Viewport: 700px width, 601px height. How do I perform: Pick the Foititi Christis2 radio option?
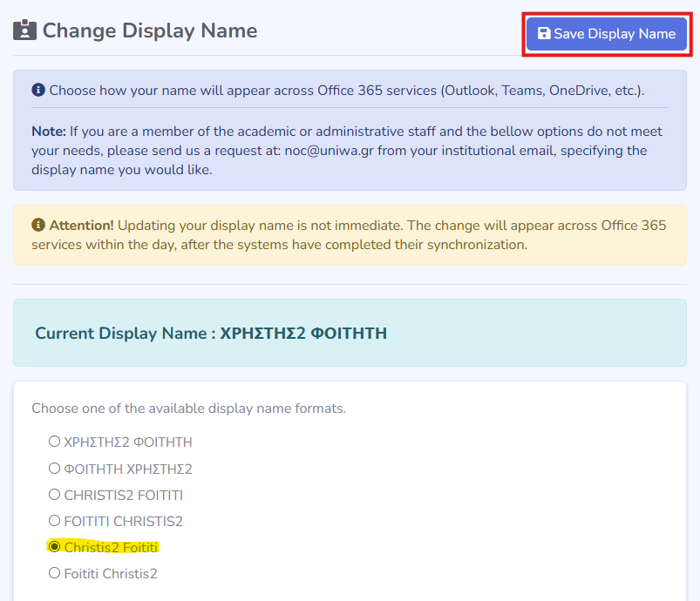coord(54,573)
